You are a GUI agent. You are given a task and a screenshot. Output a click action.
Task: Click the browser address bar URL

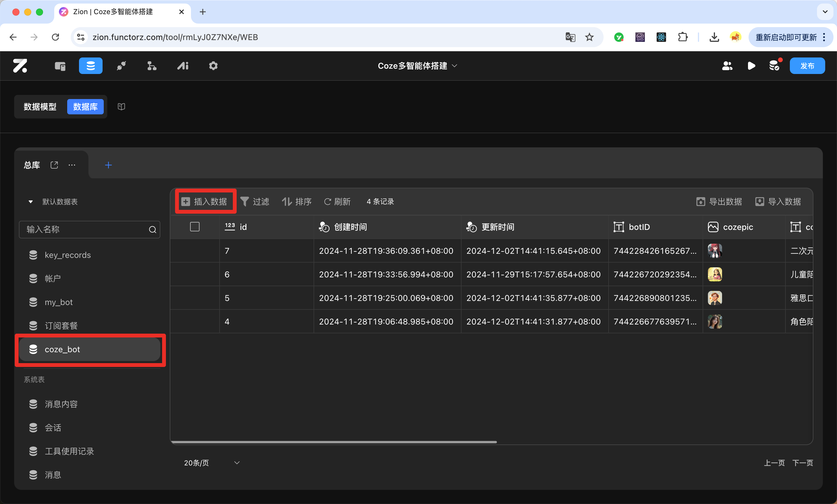point(175,37)
